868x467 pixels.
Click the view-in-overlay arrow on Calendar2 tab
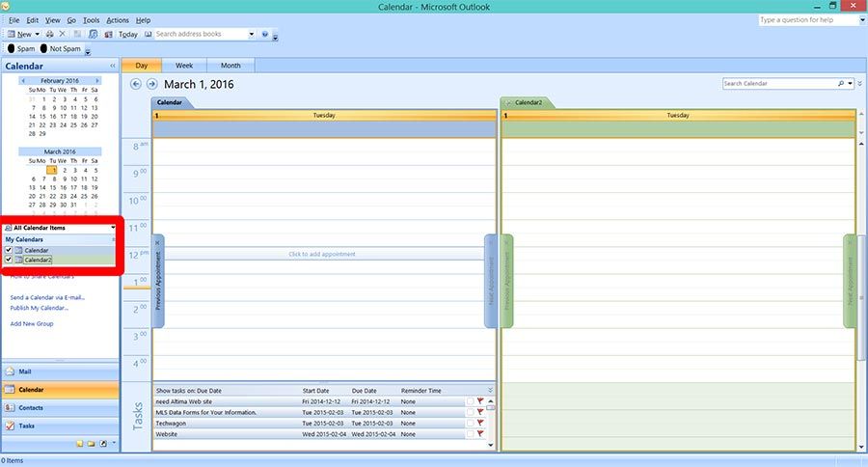click(x=508, y=103)
